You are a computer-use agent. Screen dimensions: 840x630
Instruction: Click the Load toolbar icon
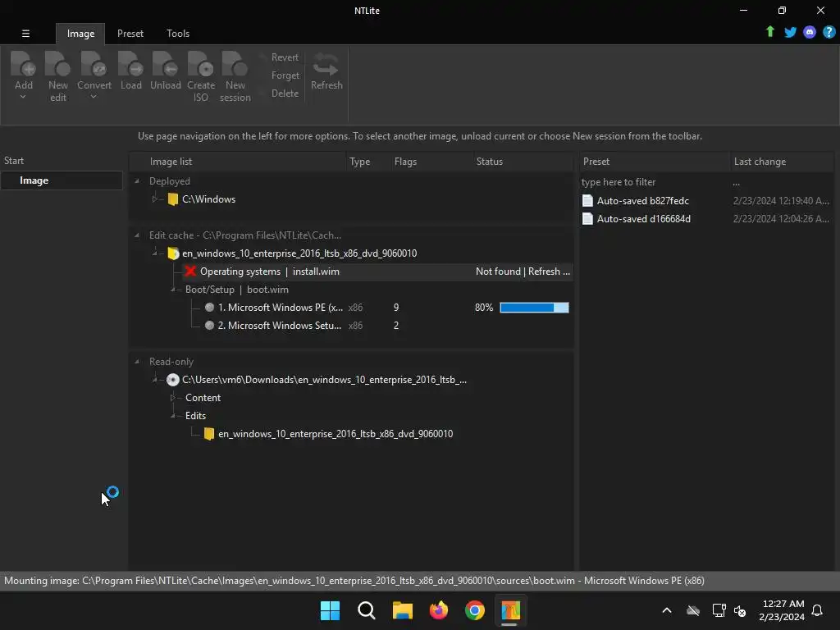tap(130, 64)
